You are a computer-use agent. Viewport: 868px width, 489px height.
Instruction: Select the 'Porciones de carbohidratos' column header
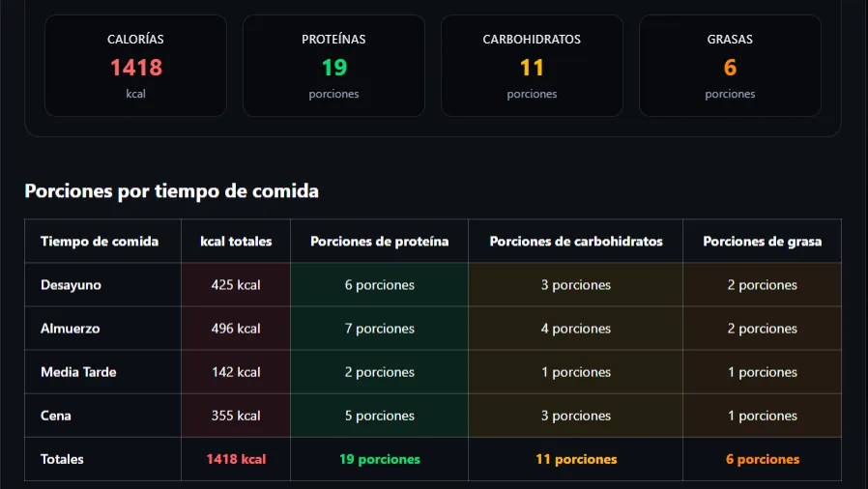[x=576, y=241]
